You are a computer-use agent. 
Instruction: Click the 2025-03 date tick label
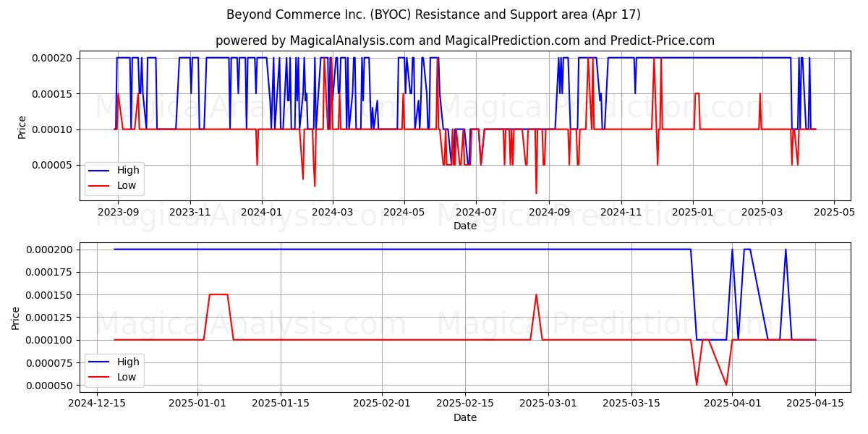pyautogui.click(x=762, y=212)
